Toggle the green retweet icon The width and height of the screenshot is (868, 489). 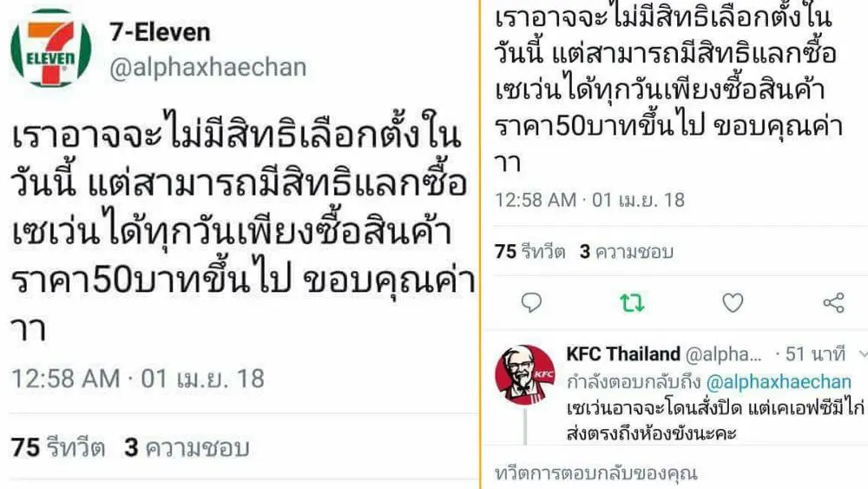tap(632, 303)
